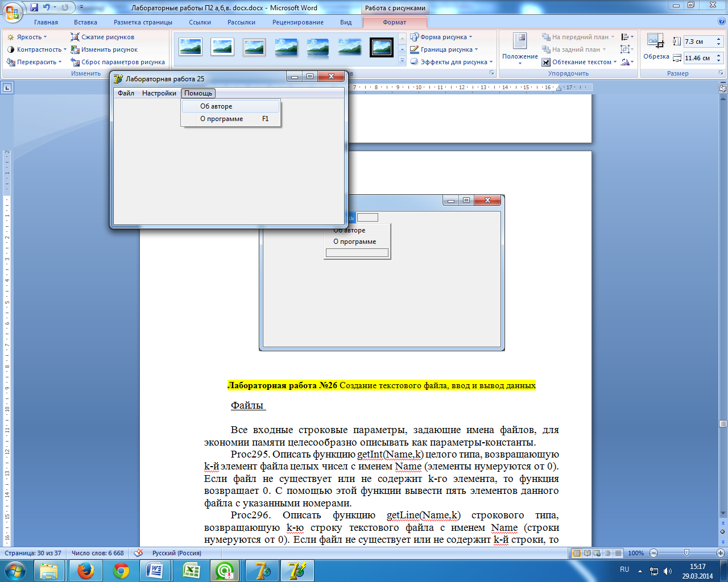
Task: Click the Redo arrow in Quick Access toolbar
Action: (65, 7)
